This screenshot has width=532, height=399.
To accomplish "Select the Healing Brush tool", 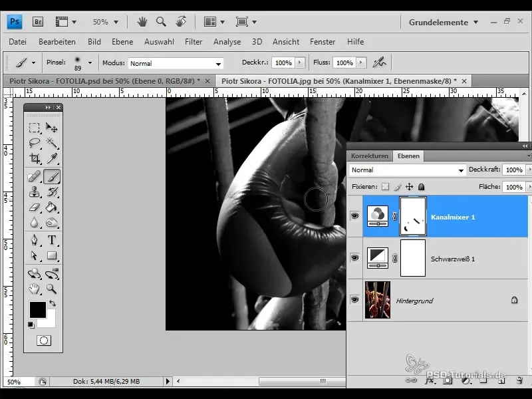I will (x=34, y=176).
